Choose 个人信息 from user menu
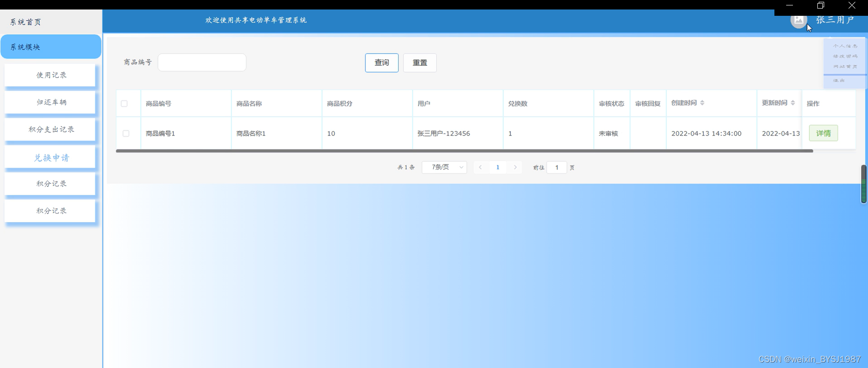Image resolution: width=868 pixels, height=368 pixels. tap(845, 46)
